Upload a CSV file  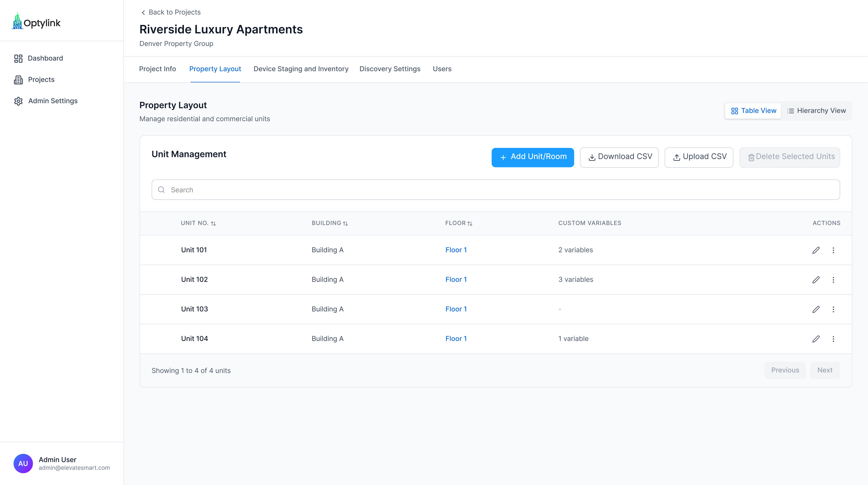pos(699,157)
